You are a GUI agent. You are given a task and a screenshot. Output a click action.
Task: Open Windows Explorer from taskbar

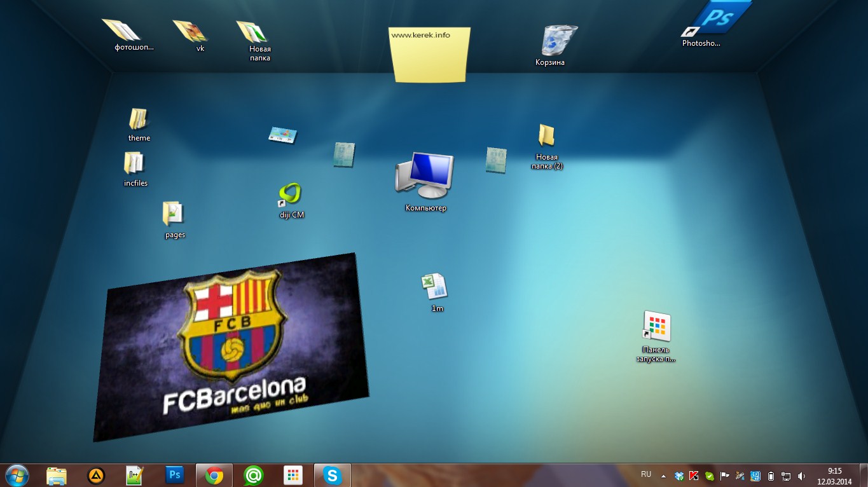click(x=57, y=476)
